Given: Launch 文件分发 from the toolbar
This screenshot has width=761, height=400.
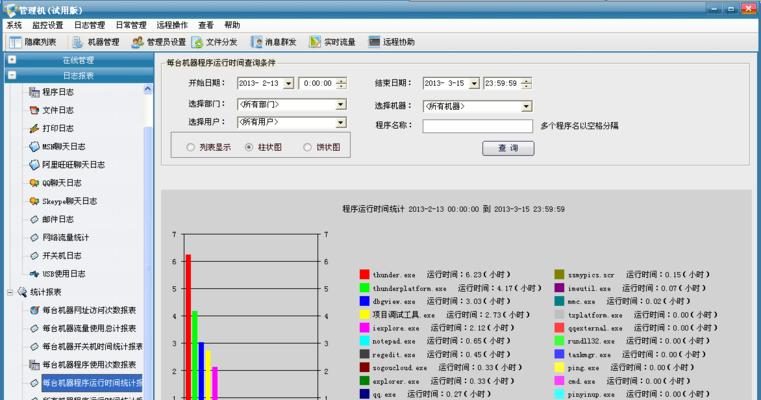Looking at the screenshot, I should pyautogui.click(x=215, y=42).
